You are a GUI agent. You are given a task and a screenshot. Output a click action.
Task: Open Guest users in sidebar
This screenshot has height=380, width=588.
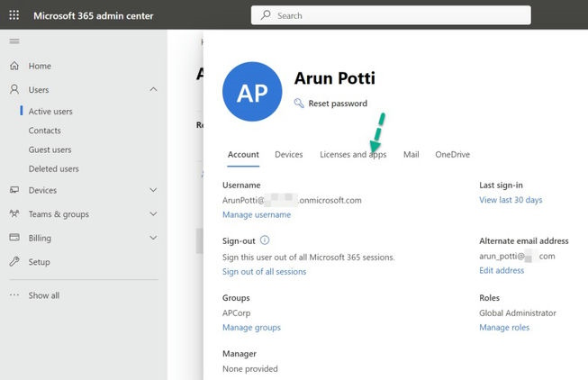pos(50,149)
